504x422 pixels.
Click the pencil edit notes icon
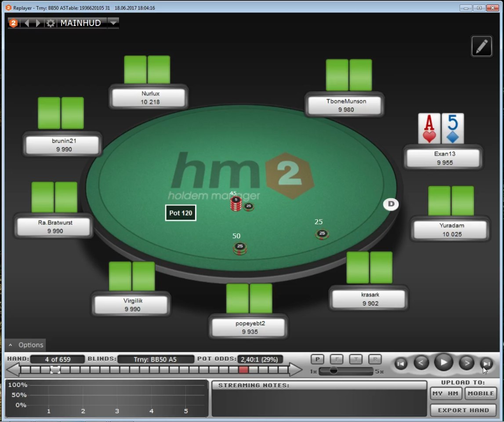(x=482, y=46)
